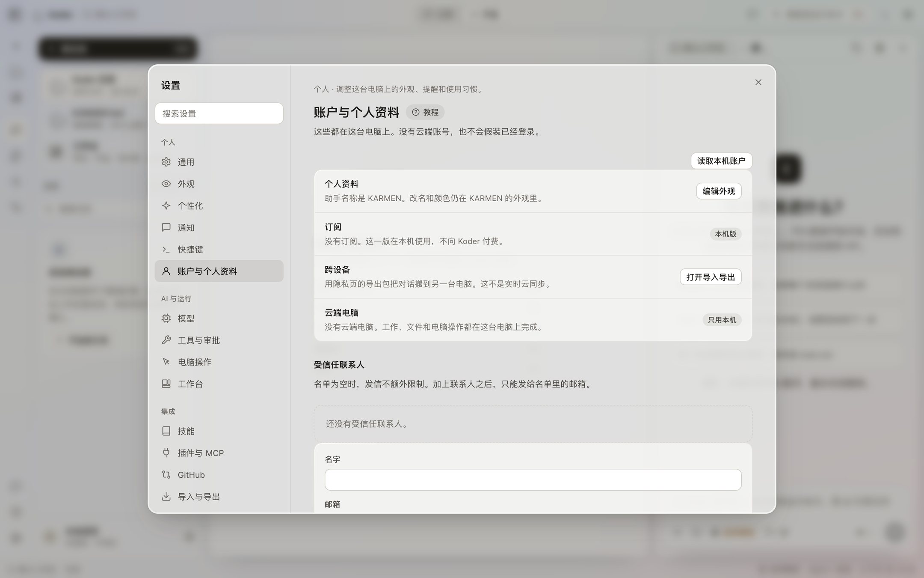Viewport: 924px width, 578px height.
Task: Open the 通用 general settings gear icon
Action: 166,162
